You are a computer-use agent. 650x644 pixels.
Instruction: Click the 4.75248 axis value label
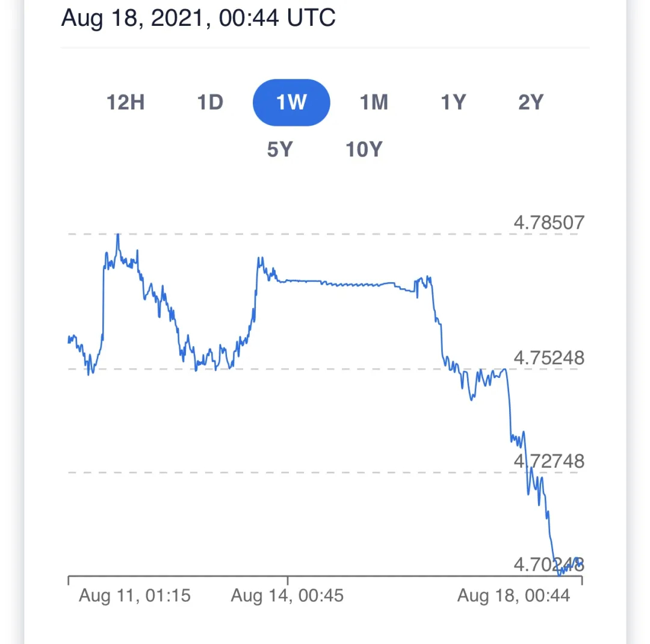pyautogui.click(x=549, y=358)
